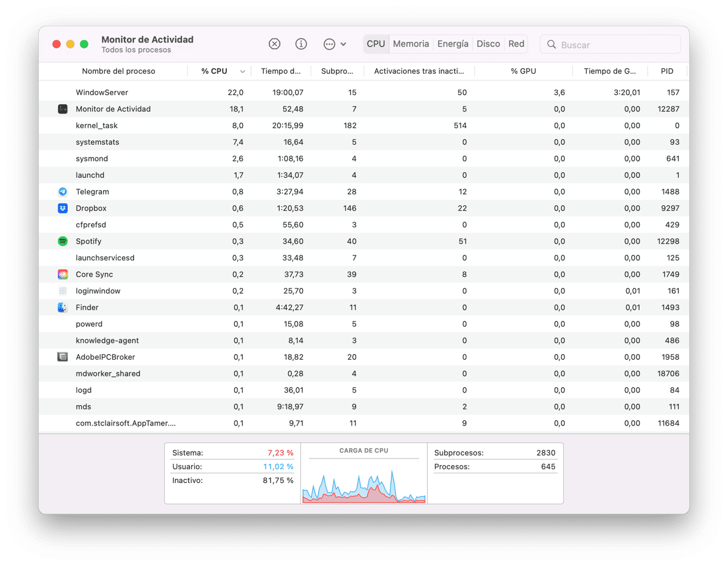Click the AdobeIPCBroker process icon
728x565 pixels.
point(63,357)
